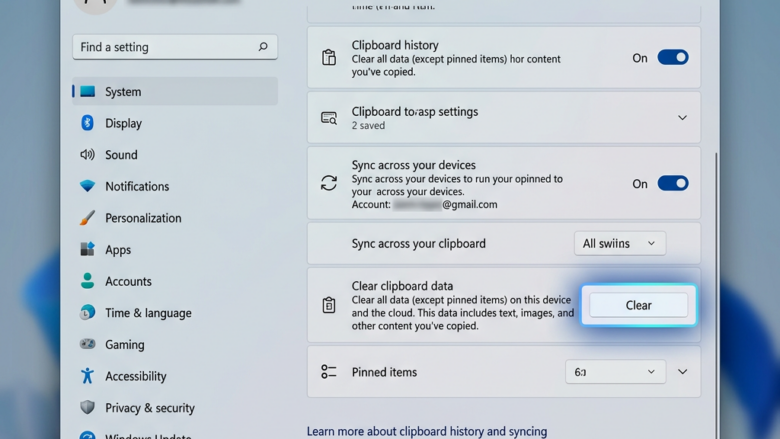Open the Sync across your clipboard dropdown

point(620,244)
